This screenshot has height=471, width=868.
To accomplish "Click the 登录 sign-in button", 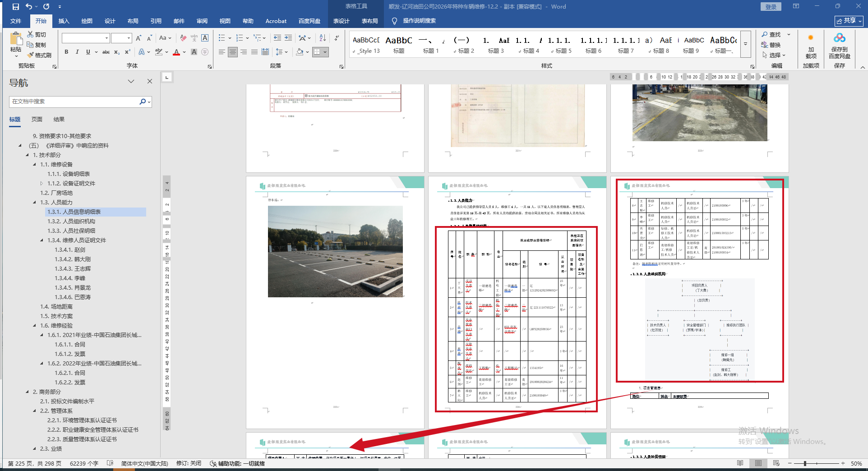I will [x=771, y=7].
